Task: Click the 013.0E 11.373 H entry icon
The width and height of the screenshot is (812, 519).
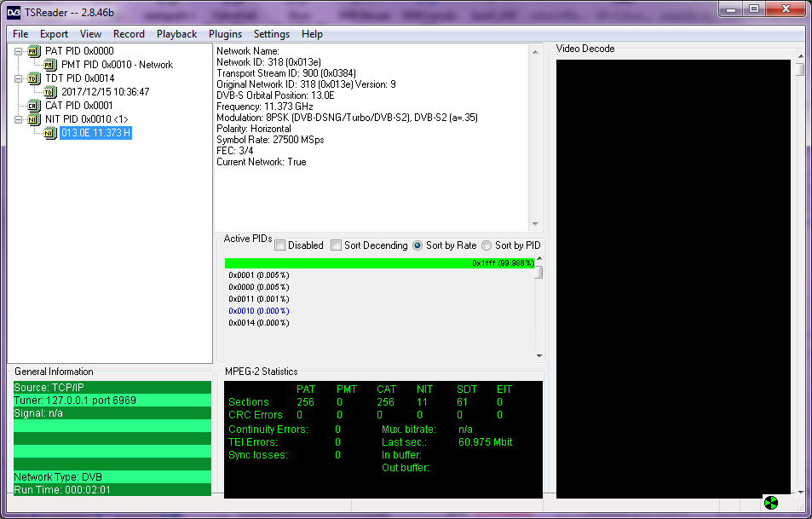Action: (49, 133)
